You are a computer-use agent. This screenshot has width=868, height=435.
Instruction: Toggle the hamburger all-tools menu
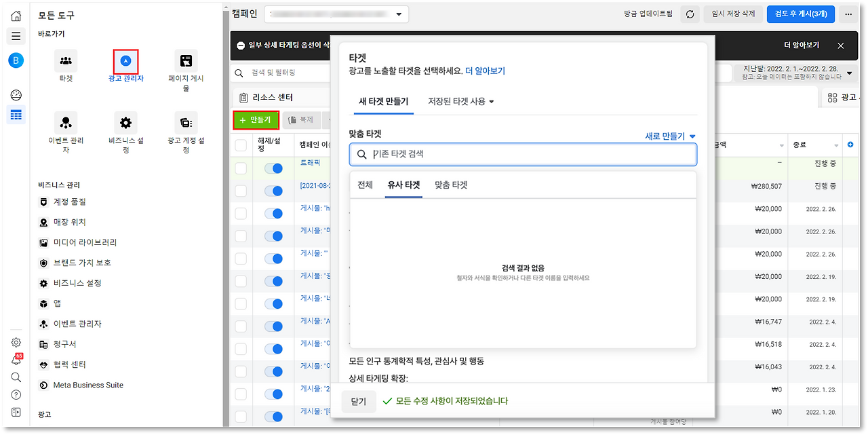pos(16,36)
